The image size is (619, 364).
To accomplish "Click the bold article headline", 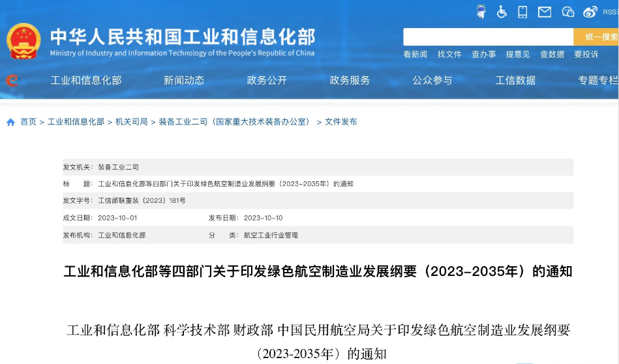I will (x=318, y=271).
